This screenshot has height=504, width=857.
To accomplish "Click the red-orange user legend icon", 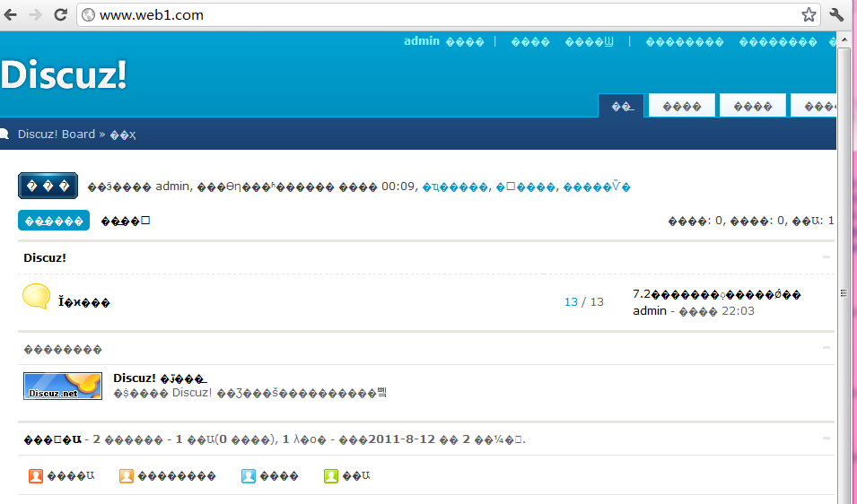I will pos(36,476).
